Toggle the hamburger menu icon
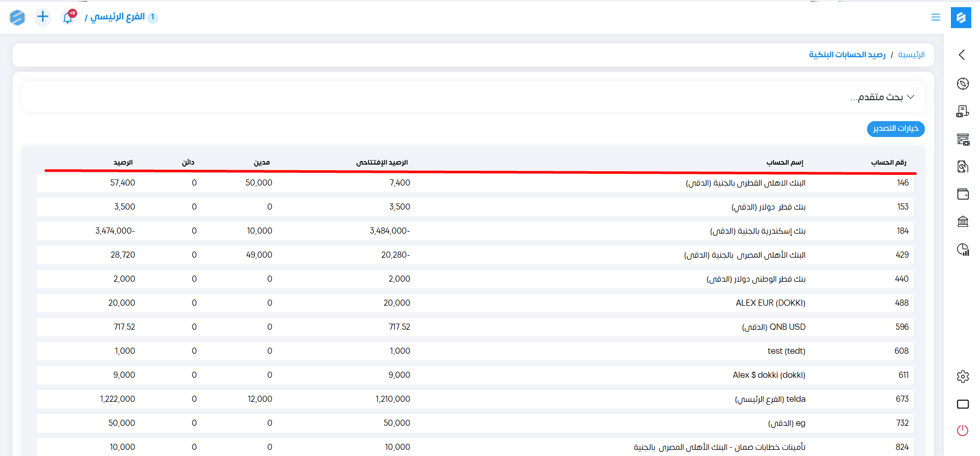Image resolution: width=980 pixels, height=456 pixels. [936, 17]
